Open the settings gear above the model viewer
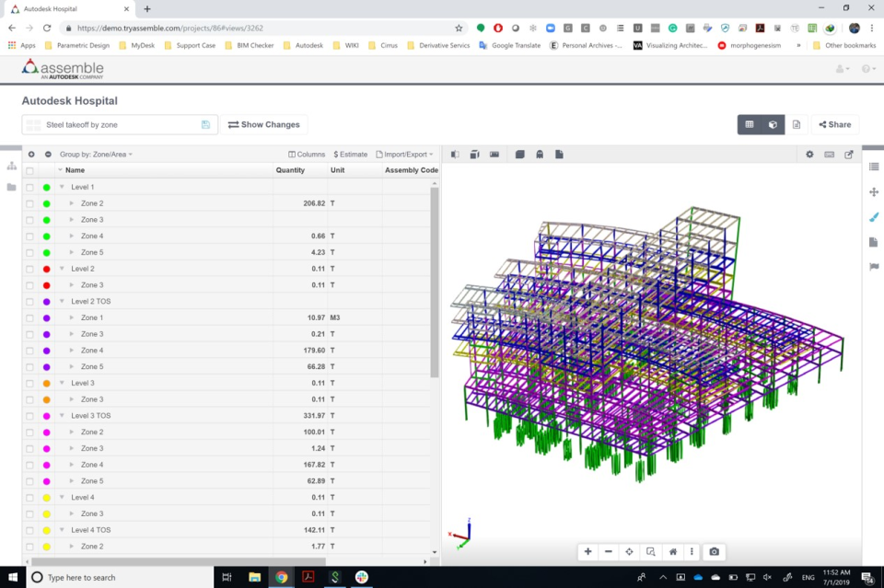The image size is (884, 588). tap(811, 155)
